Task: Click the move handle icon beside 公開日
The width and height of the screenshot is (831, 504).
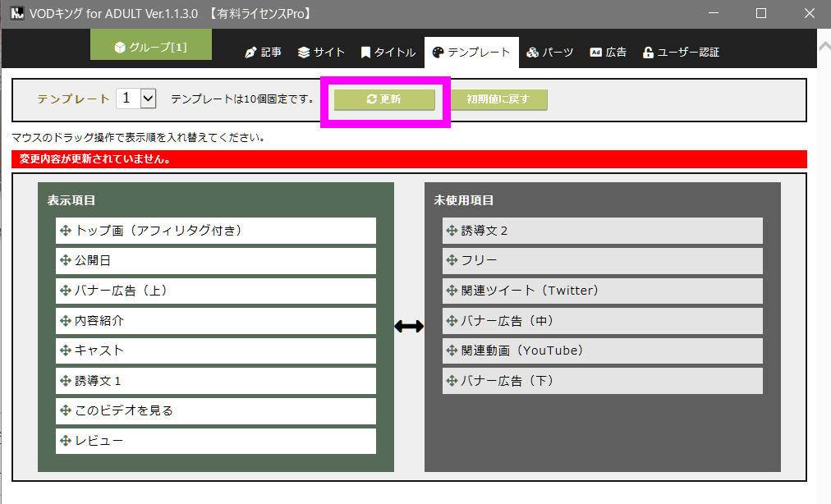Action: tap(66, 261)
